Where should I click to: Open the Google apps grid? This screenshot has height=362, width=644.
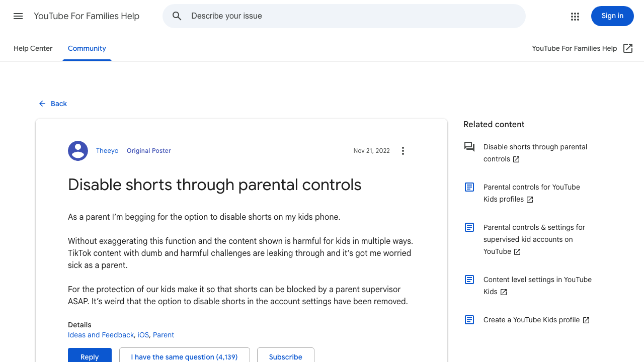575,16
